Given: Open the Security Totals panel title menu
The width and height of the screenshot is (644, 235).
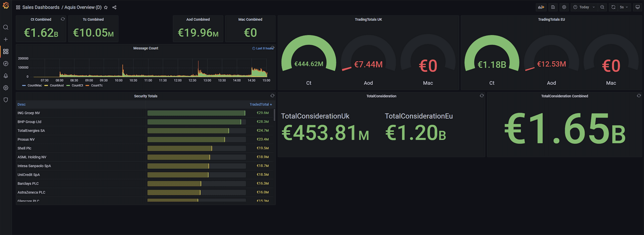Looking at the screenshot, I should (x=146, y=96).
